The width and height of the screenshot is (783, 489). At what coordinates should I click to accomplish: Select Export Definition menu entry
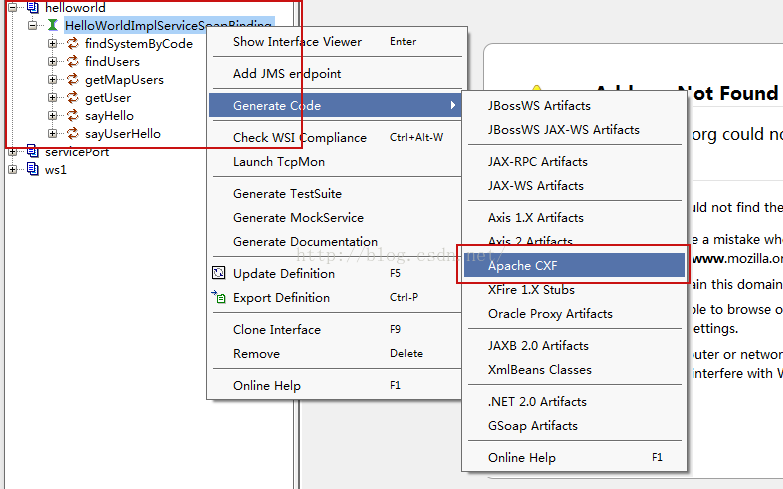click(x=335, y=297)
